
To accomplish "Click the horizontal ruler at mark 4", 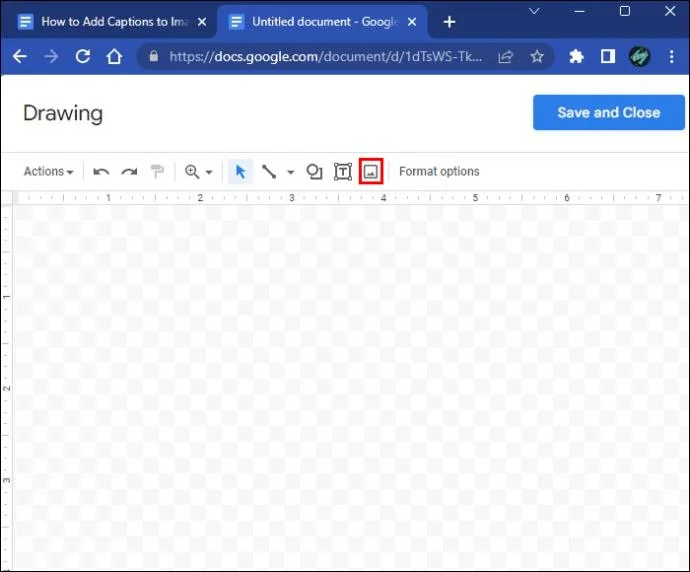I will (383, 198).
